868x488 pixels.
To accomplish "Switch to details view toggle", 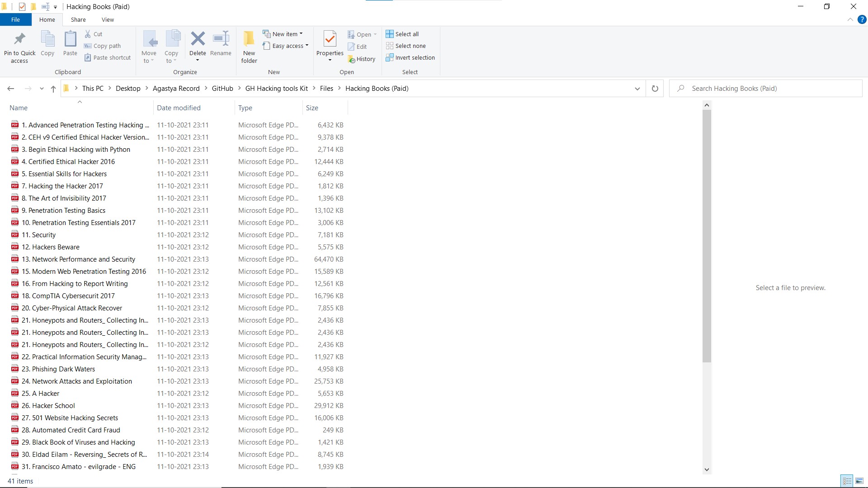I will tap(847, 481).
